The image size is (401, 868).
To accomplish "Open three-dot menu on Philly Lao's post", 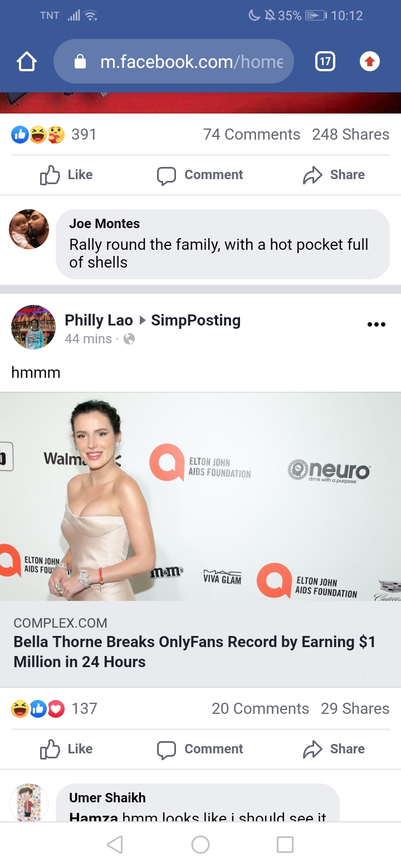I will (376, 324).
